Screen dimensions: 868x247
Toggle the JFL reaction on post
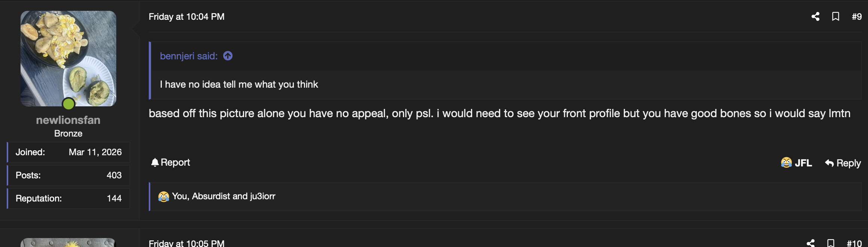pyautogui.click(x=796, y=163)
